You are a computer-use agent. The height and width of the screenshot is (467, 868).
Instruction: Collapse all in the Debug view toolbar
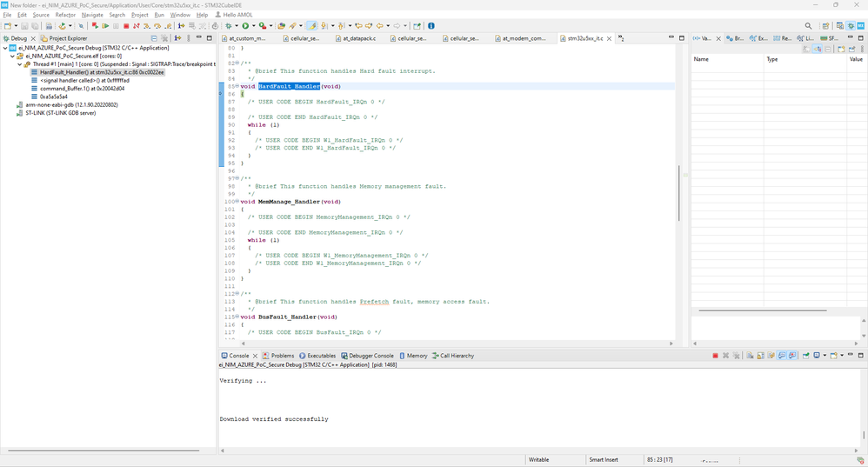pos(154,38)
